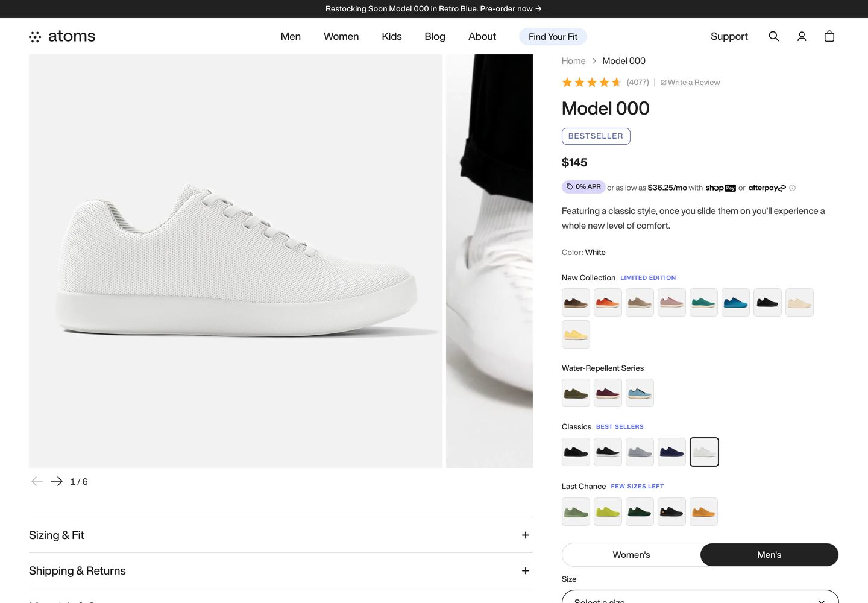Select the mauve pink New Collection swatch
Viewport: 868px width, 603px height.
[x=671, y=303]
